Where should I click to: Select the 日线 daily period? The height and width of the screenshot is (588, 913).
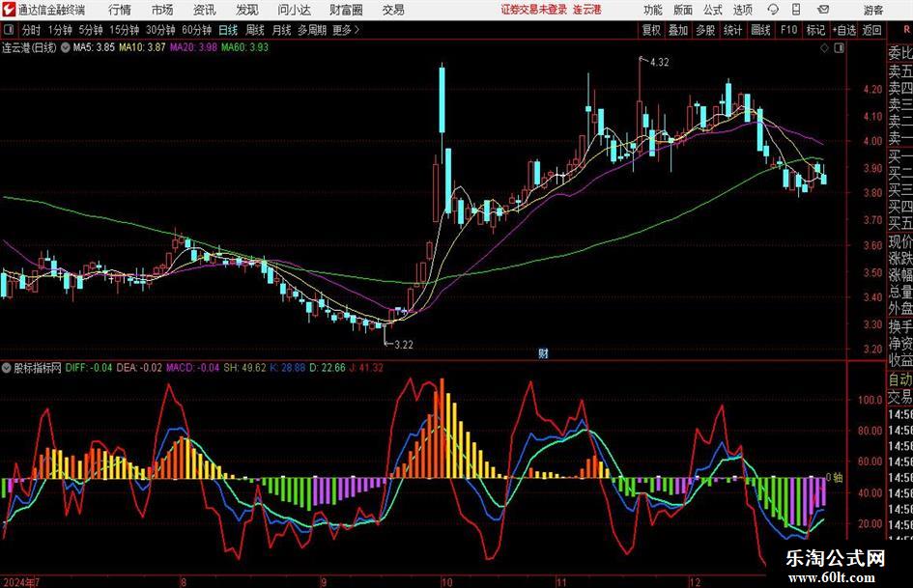pos(228,30)
